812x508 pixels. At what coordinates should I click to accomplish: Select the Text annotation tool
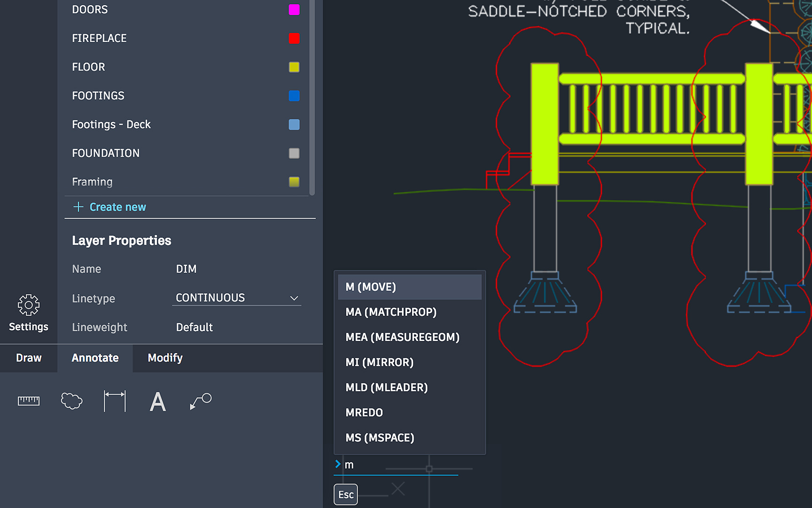[157, 402]
